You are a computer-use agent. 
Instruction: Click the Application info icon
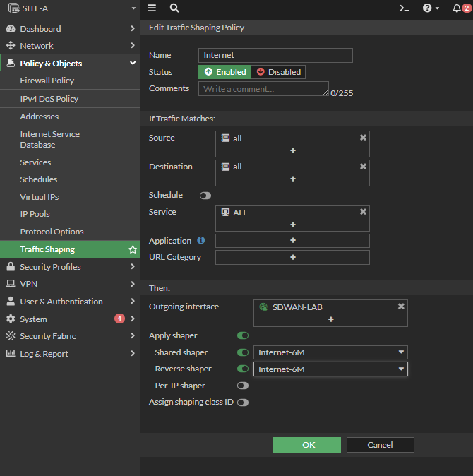200,241
